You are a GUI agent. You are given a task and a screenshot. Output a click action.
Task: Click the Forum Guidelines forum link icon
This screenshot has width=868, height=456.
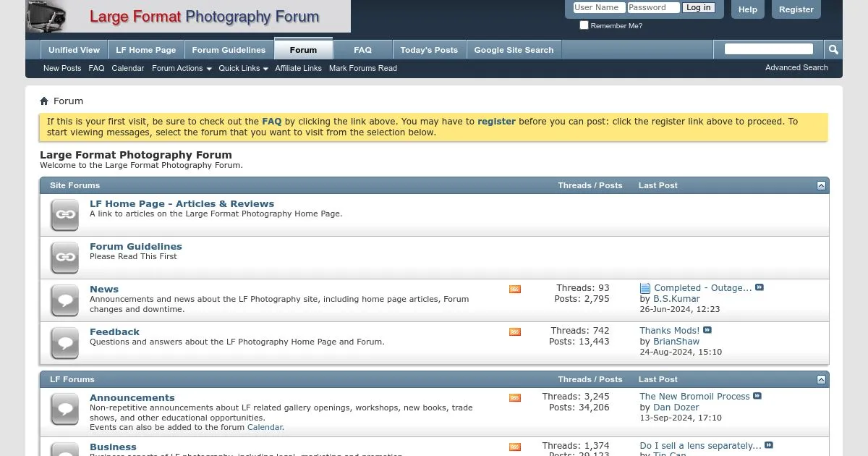click(x=65, y=258)
